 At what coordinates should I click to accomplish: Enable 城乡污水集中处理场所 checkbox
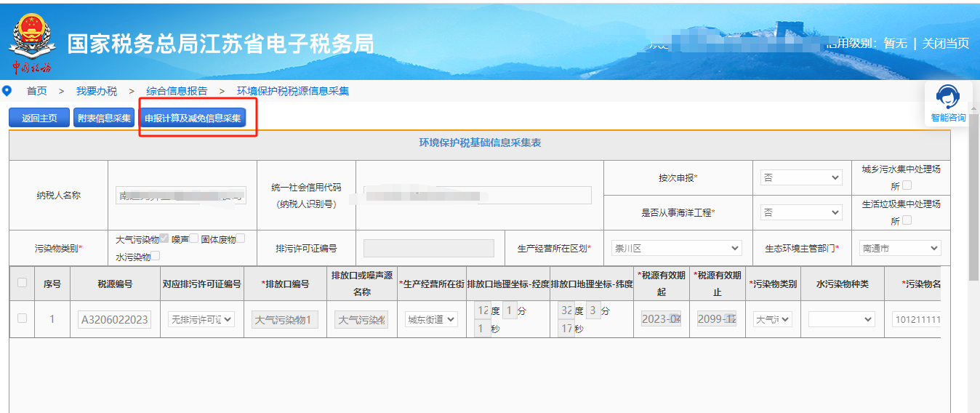point(907,185)
